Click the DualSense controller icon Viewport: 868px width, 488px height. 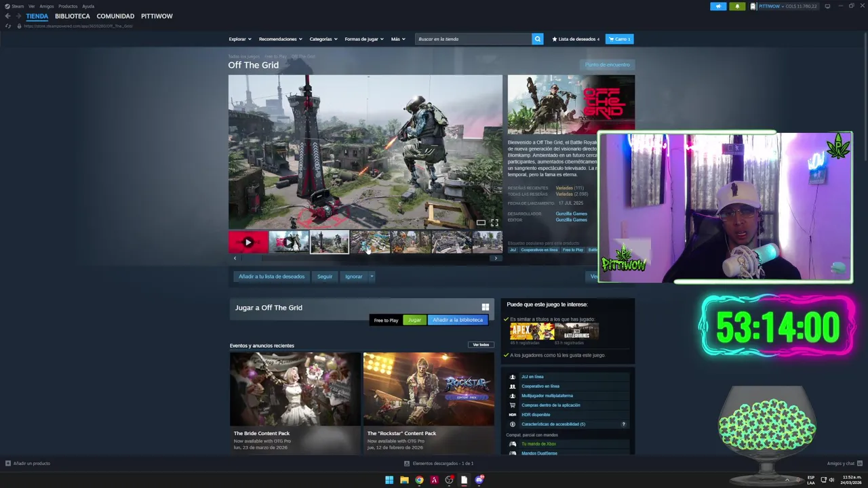click(513, 453)
